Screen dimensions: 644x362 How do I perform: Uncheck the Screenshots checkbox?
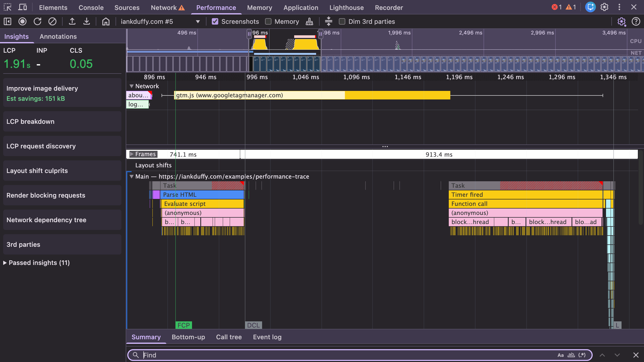[x=215, y=21]
